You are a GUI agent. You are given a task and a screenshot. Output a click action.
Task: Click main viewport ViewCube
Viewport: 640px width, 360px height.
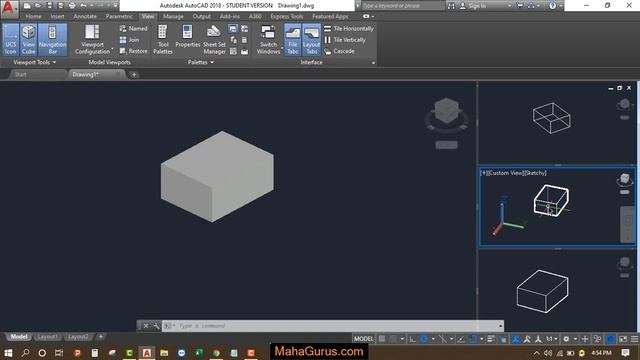point(447,110)
